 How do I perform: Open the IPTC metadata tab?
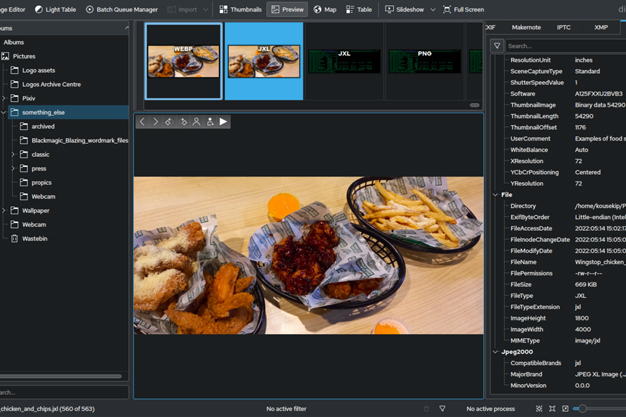click(x=565, y=27)
